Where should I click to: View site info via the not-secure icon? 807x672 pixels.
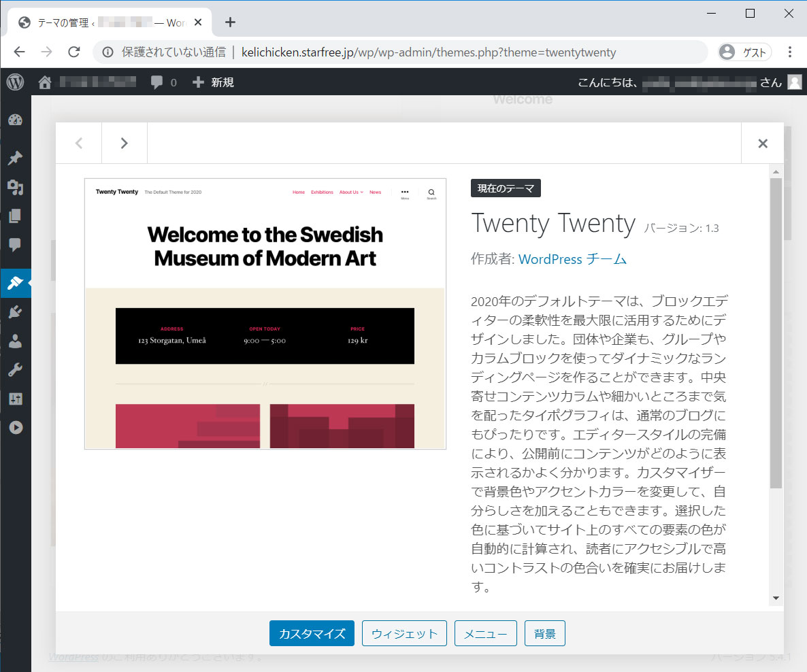108,52
